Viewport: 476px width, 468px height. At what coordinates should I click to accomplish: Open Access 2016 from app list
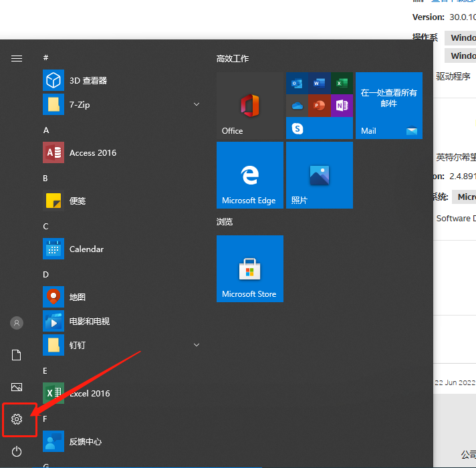pos(92,152)
